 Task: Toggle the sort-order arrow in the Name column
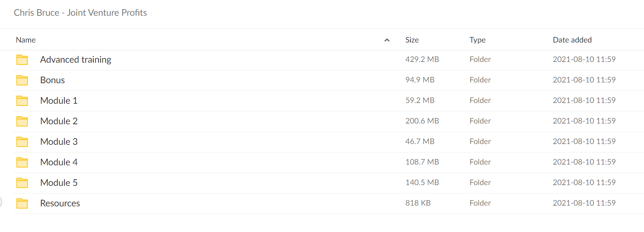tap(387, 40)
